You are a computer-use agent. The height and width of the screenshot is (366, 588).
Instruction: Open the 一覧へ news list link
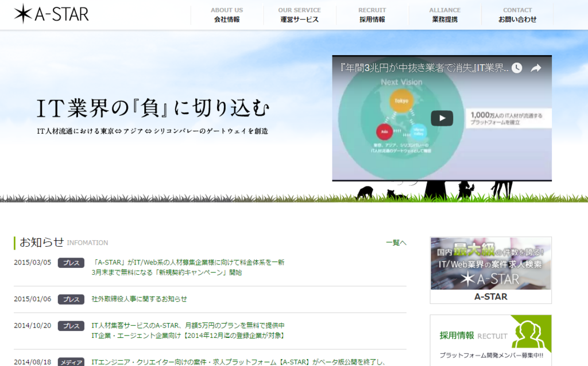point(396,243)
